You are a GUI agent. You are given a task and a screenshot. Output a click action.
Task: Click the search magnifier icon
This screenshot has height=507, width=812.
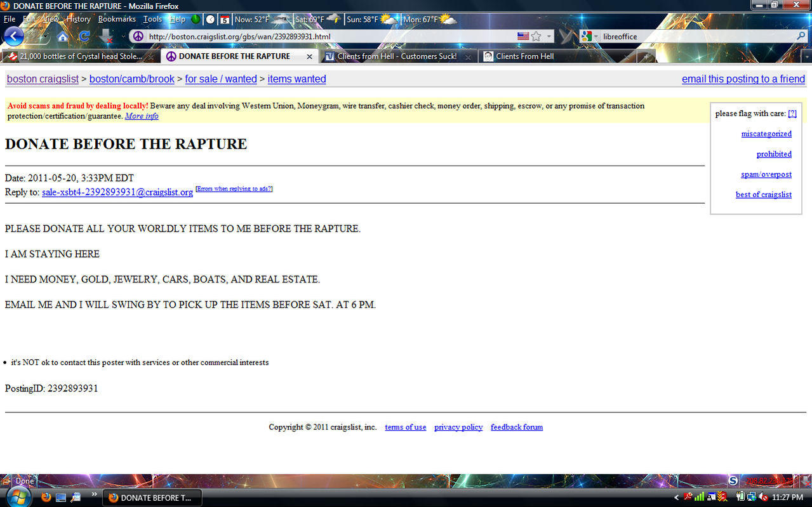point(801,36)
